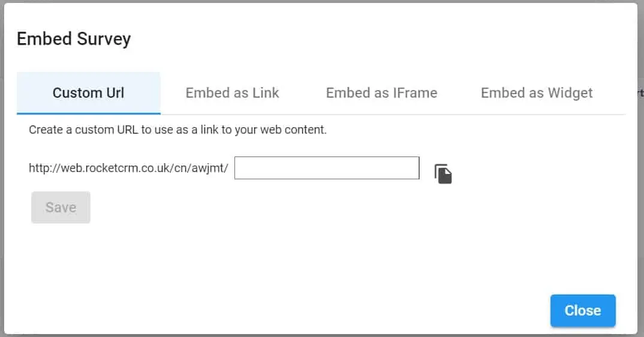Click the grey divider line under the tabs
Screen dimensions: 644x337
pyautogui.click(x=393, y=115)
